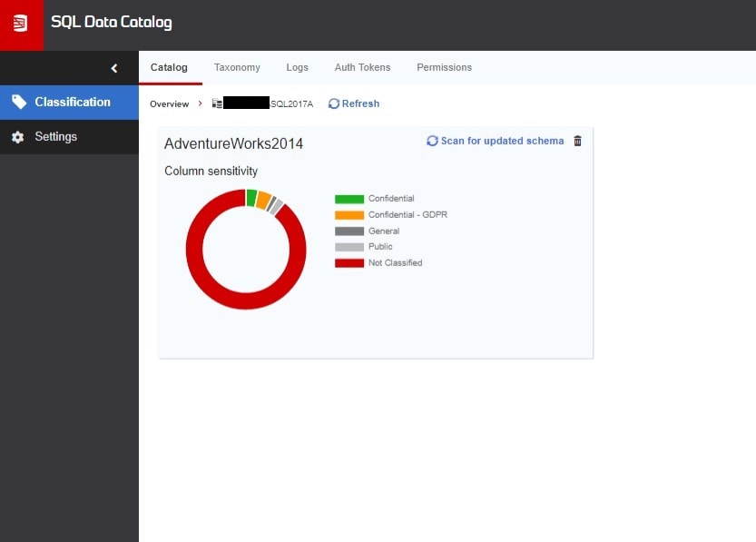The image size is (756, 542).
Task: Click the dark gray General legend swatch
Action: pos(349,232)
